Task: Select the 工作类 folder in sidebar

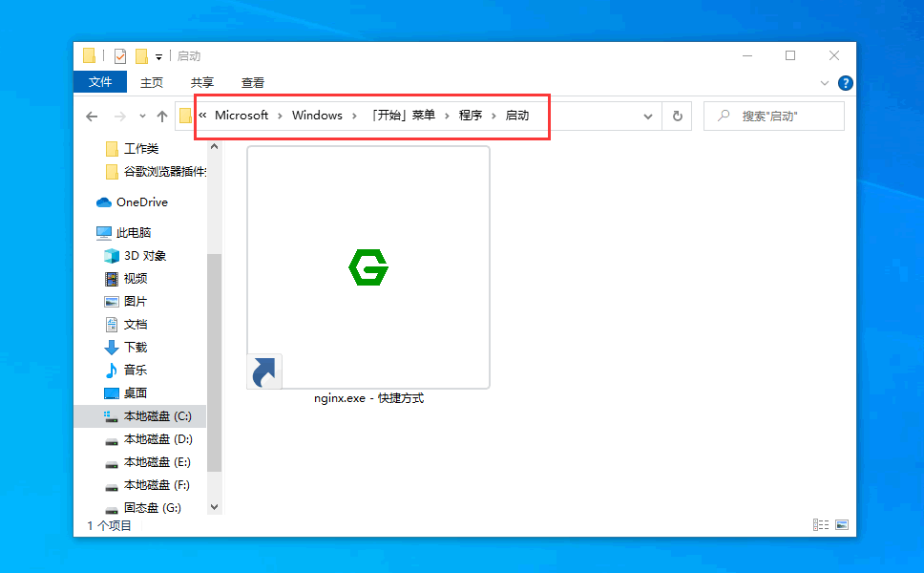Action: 140,149
